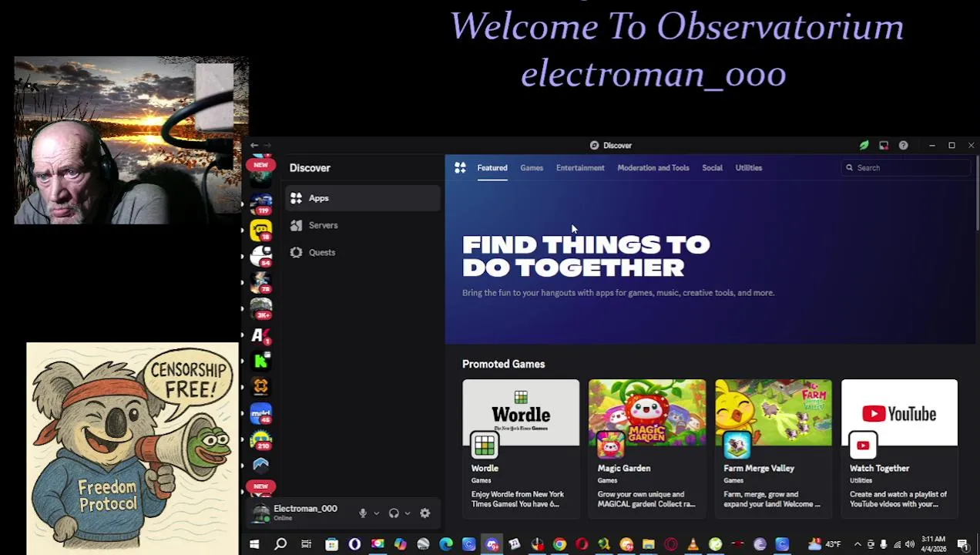The image size is (980, 555).
Task: Open Windows taskbar search
Action: click(280, 544)
